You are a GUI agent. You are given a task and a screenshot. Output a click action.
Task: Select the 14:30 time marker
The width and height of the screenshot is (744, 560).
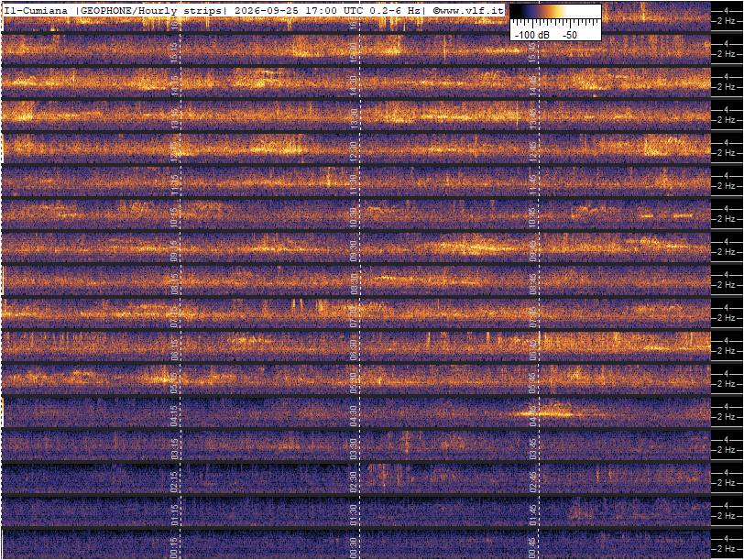coord(354,87)
